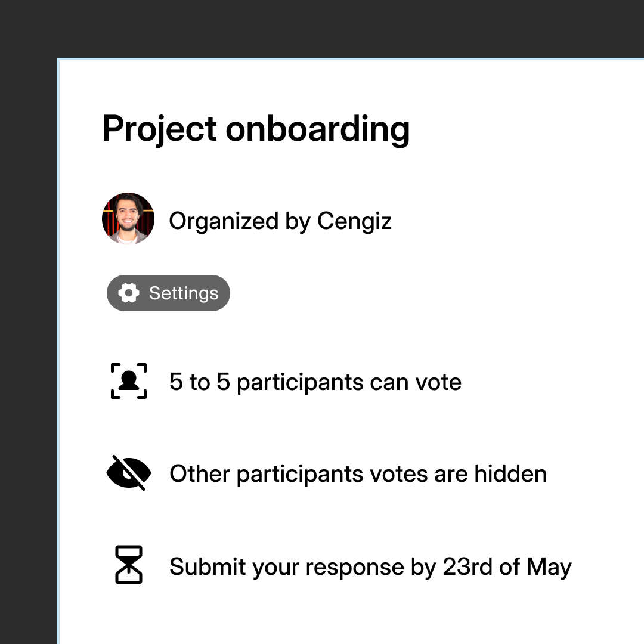The height and width of the screenshot is (644, 644).
Task: Click the crossed-out eye icon
Action: [x=129, y=473]
